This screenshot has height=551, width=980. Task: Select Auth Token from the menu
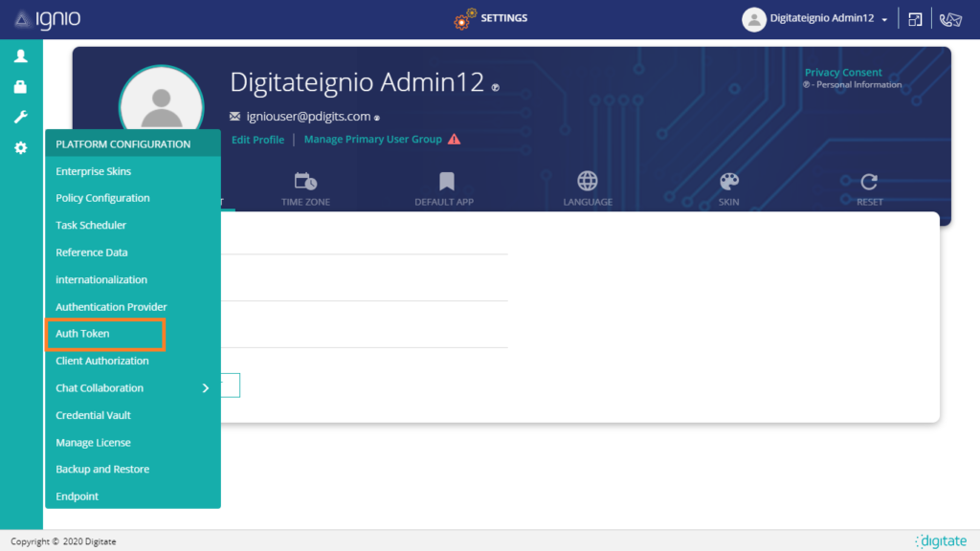coord(83,334)
